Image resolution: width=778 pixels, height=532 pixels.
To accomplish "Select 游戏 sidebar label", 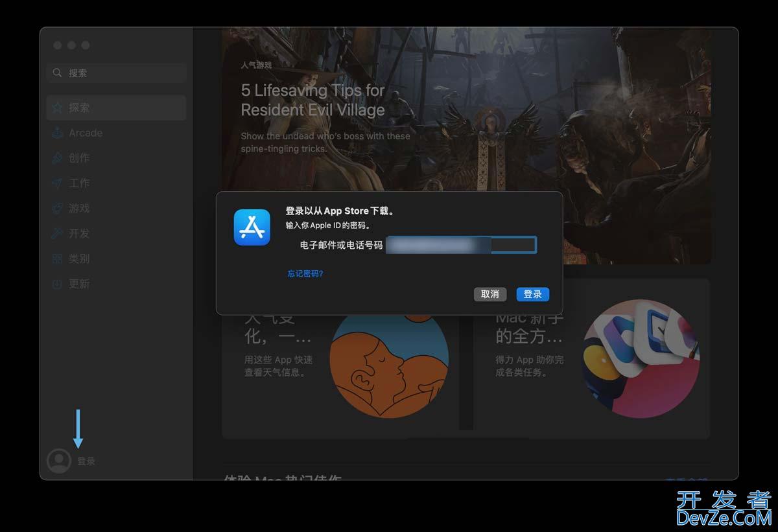I will tap(79, 209).
